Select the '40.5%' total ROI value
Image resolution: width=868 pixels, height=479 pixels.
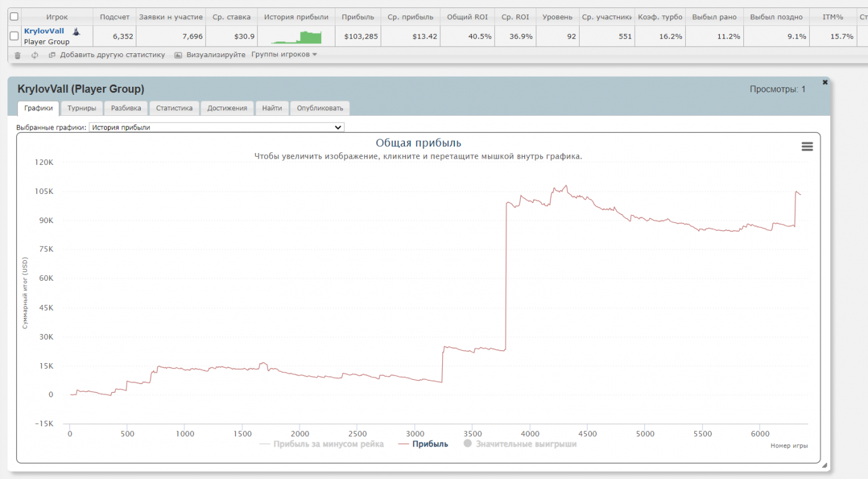point(480,36)
